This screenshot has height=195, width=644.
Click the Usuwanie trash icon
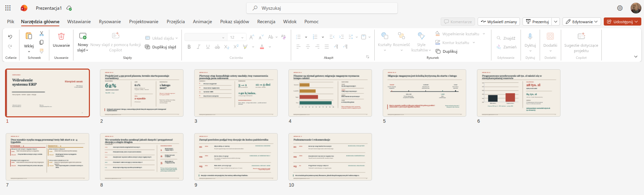click(x=61, y=36)
